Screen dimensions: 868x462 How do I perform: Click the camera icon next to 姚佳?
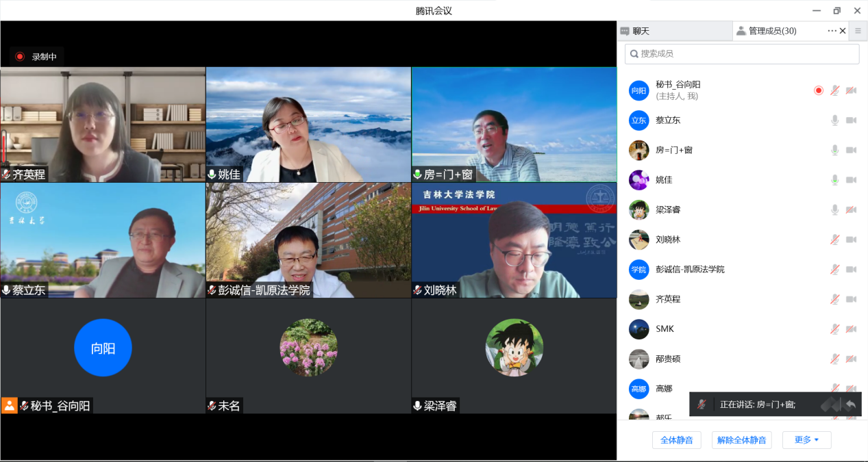[x=851, y=180]
